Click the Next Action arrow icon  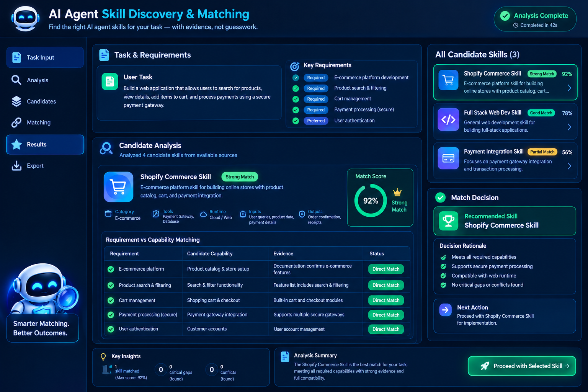tap(446, 310)
